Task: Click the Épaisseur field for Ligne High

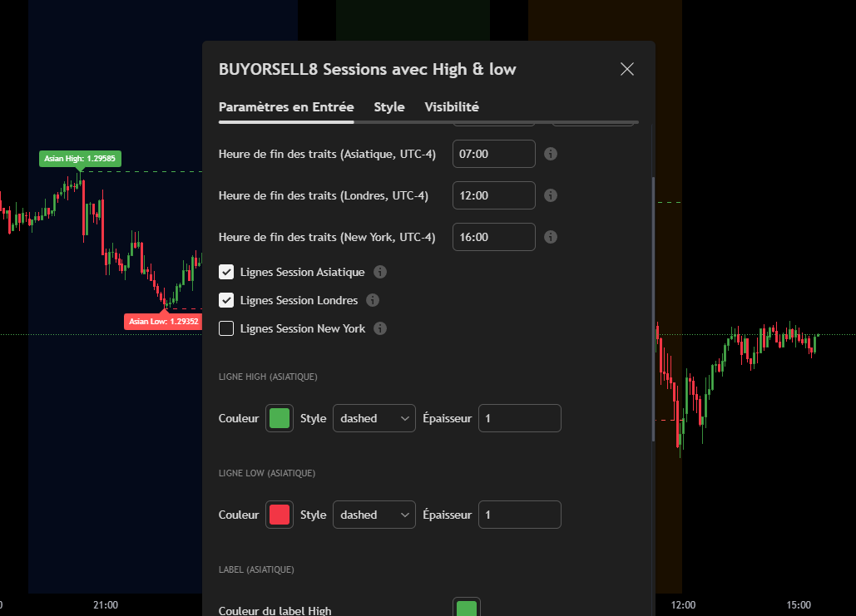Action: [519, 418]
